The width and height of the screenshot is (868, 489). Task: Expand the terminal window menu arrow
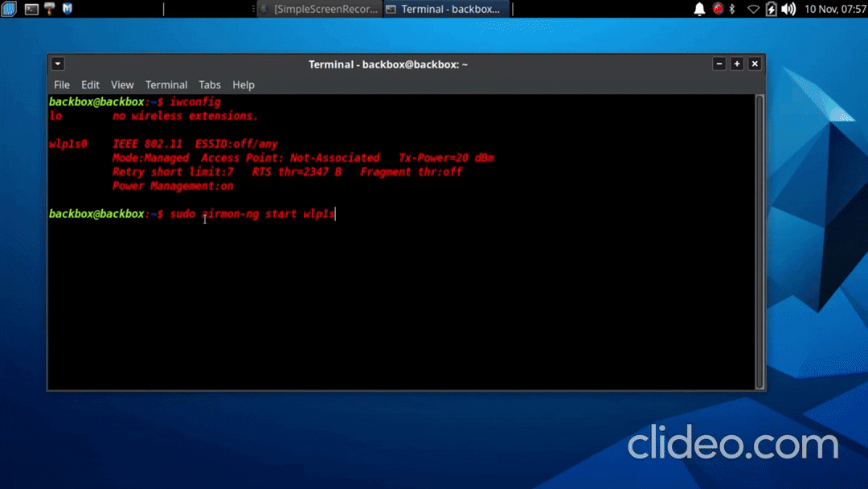pyautogui.click(x=58, y=64)
